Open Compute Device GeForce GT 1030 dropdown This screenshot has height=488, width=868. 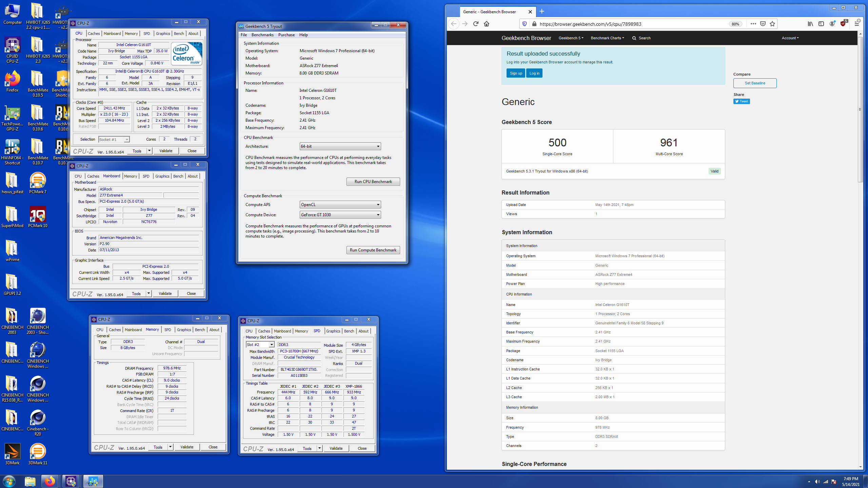[x=340, y=215]
